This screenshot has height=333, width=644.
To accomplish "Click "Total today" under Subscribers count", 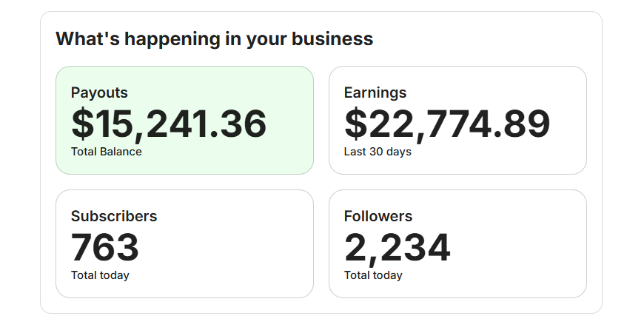I will (100, 275).
